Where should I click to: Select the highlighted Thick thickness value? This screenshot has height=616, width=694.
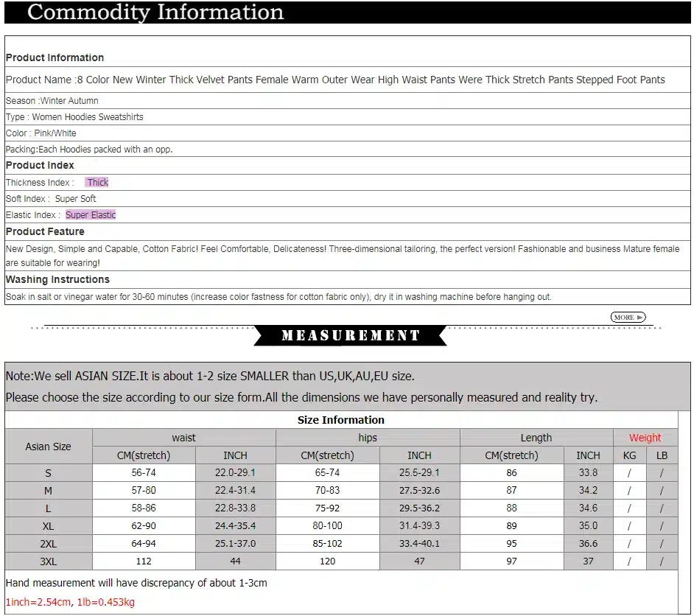[97, 182]
